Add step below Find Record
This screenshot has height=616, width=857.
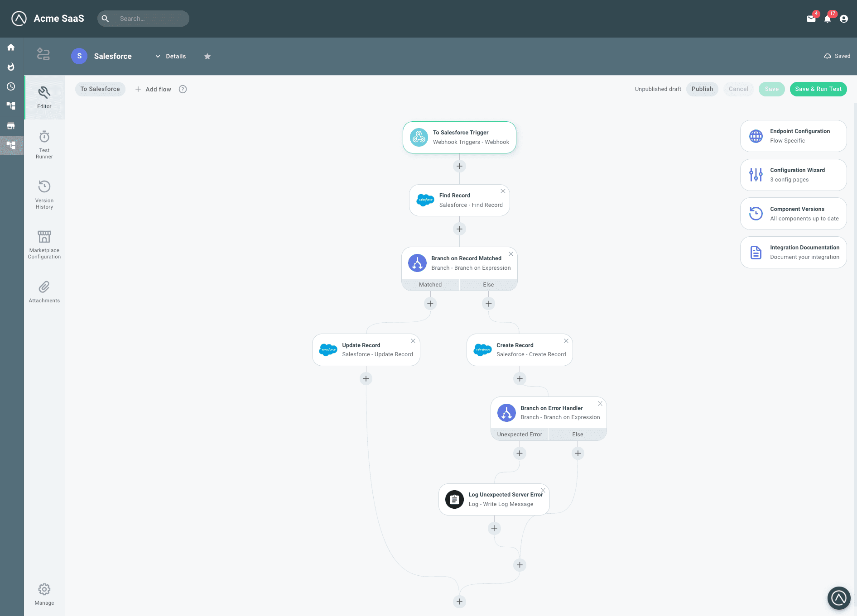[x=459, y=229]
